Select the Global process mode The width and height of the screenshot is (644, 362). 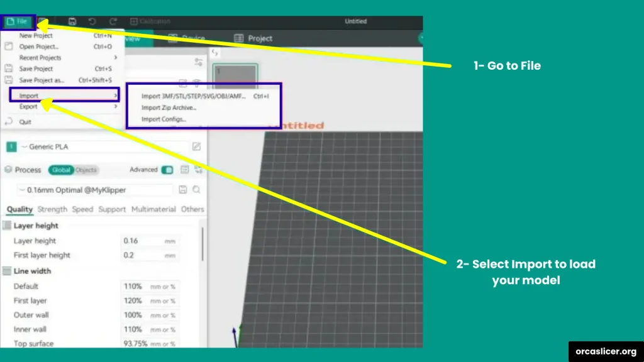click(61, 170)
